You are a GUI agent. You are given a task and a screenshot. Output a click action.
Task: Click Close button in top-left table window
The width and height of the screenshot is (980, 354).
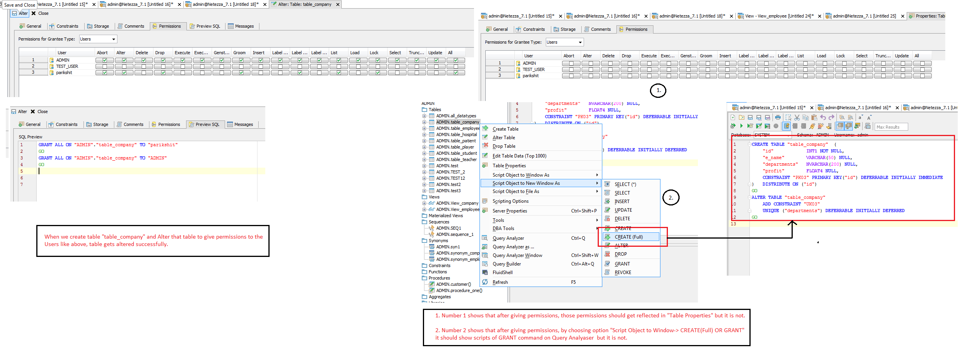[40, 13]
